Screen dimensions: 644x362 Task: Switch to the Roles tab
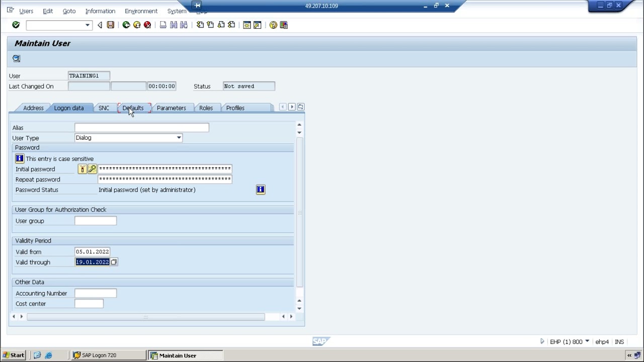click(x=206, y=108)
